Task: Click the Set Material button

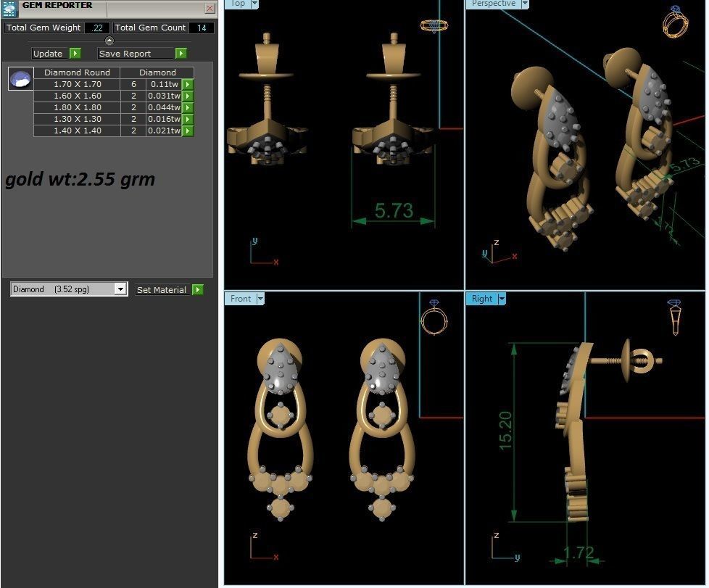Action: coord(163,290)
